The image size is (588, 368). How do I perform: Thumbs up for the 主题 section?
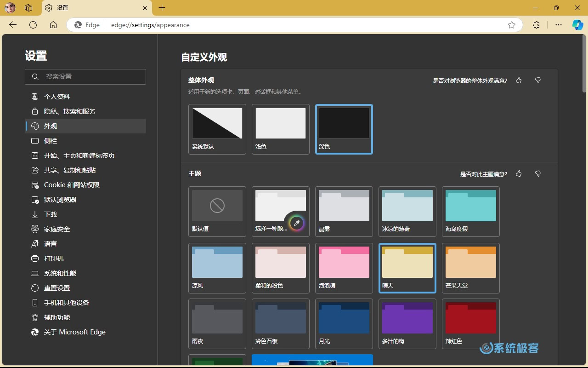(519, 174)
